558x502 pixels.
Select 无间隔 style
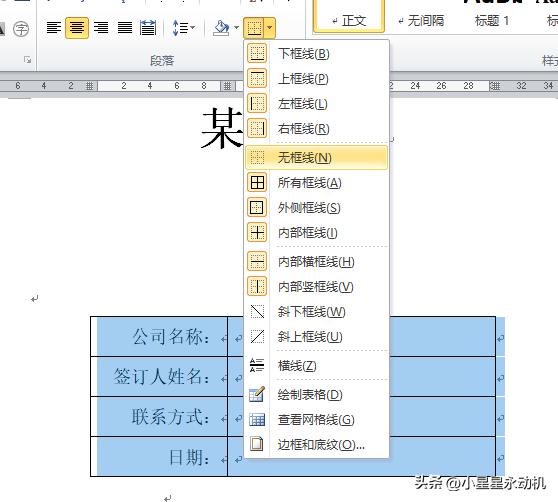[x=421, y=21]
